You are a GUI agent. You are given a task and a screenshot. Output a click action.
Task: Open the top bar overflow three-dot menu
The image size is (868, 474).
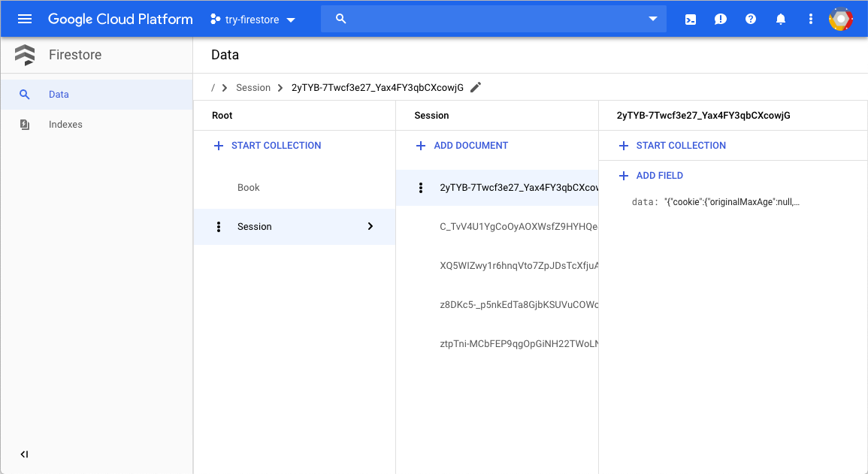810,19
